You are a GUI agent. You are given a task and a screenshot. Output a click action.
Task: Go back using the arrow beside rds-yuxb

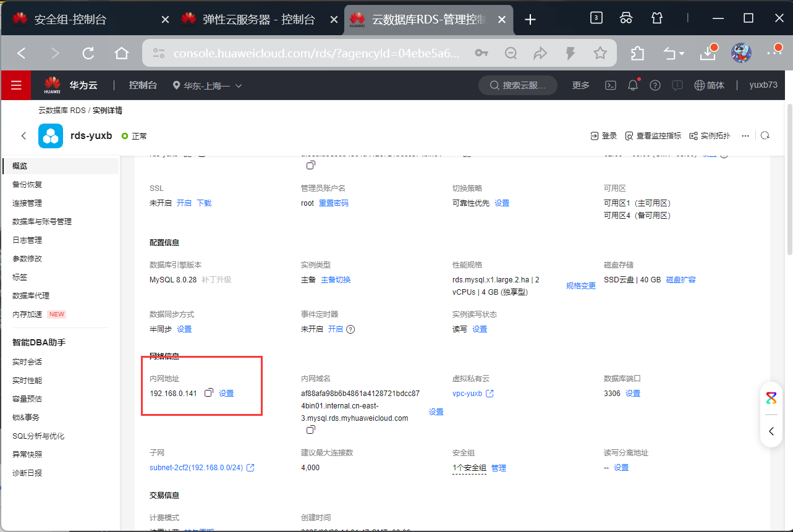pyautogui.click(x=23, y=136)
